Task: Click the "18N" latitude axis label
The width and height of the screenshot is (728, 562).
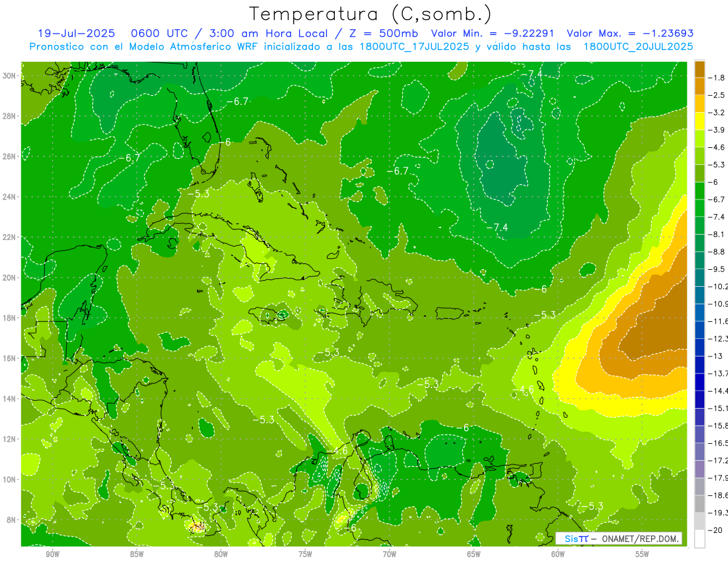Action: 10,318
